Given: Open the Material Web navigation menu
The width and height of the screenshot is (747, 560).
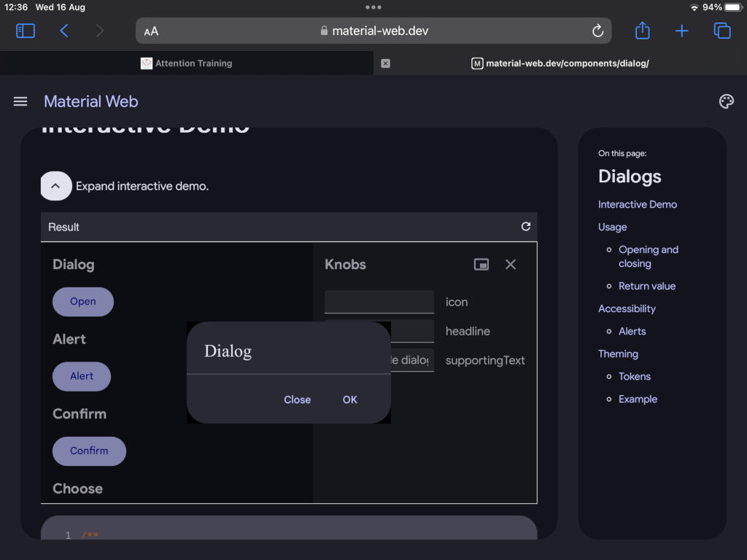Looking at the screenshot, I should 20,101.
